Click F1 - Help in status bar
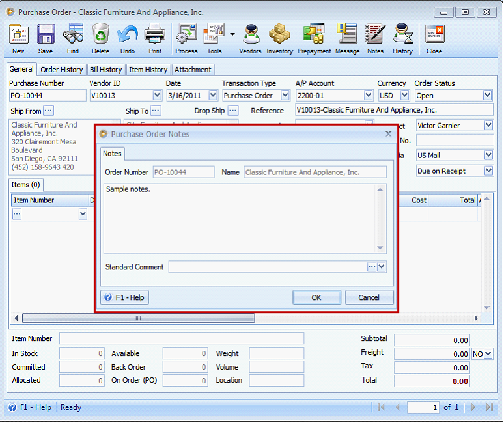The height and width of the screenshot is (423, 504). 29,407
